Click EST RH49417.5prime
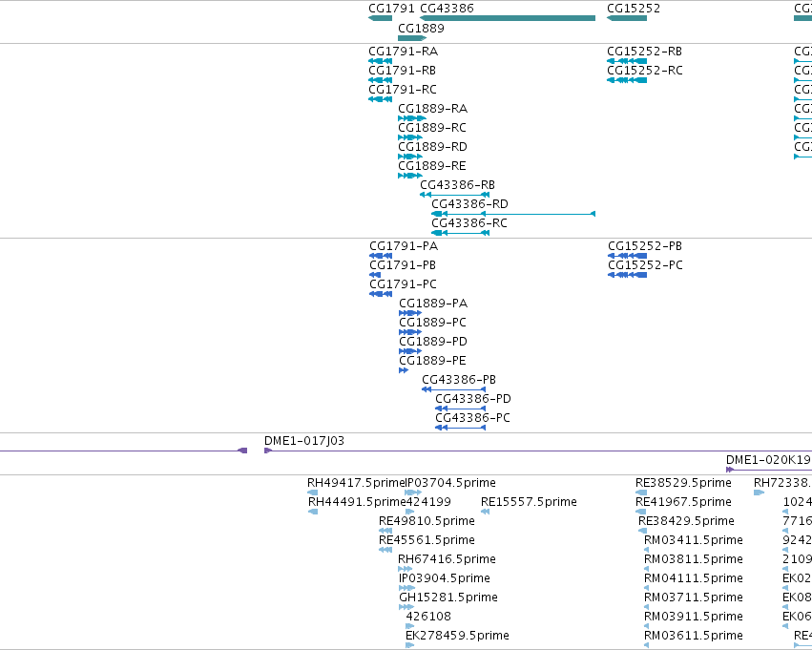 point(356,483)
